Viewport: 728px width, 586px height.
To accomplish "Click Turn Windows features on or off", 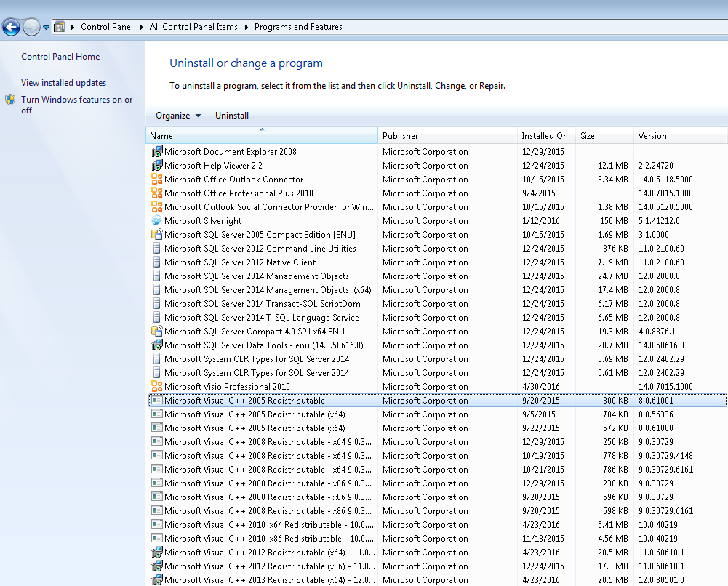I will coord(76,105).
